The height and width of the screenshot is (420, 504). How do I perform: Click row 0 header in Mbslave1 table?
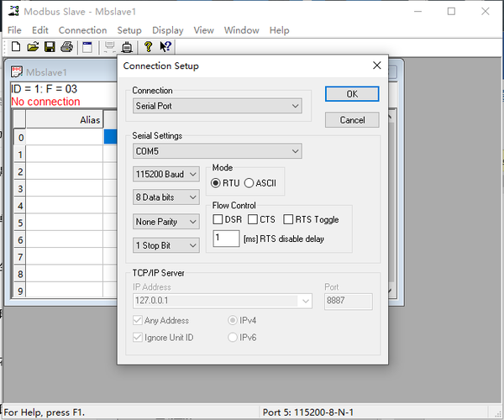click(20, 138)
